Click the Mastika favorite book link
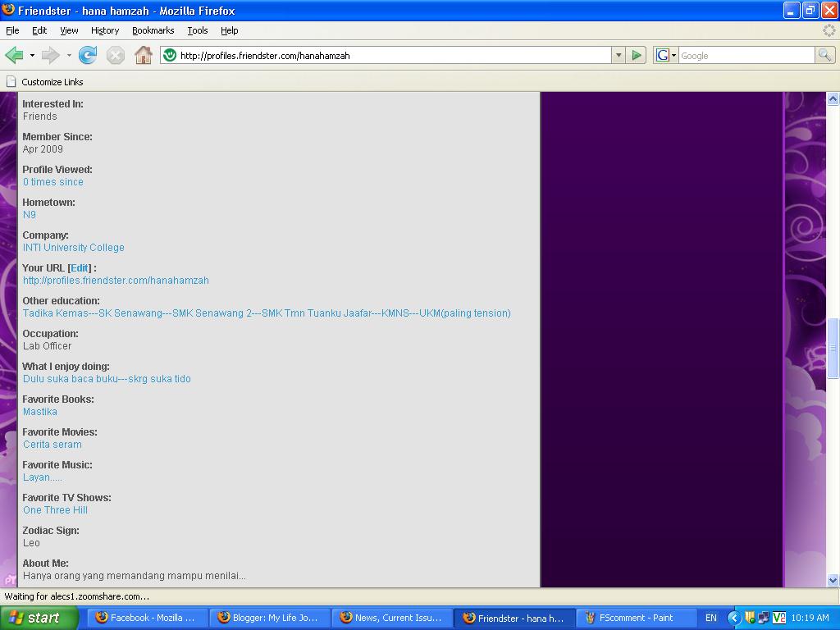This screenshot has width=840, height=630. click(x=40, y=412)
